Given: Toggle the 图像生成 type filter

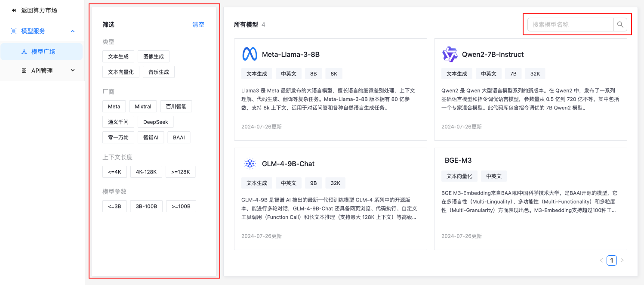Looking at the screenshot, I should 154,56.
